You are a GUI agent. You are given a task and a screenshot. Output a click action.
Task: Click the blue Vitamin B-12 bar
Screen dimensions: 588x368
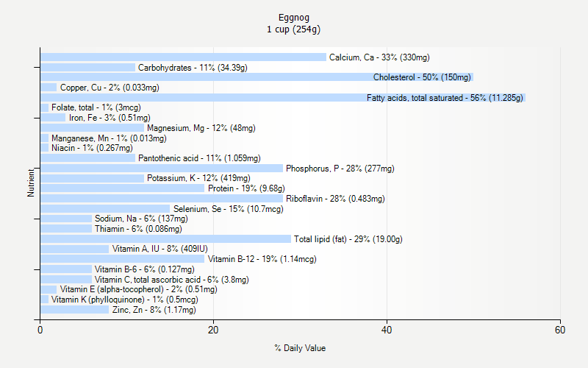pos(123,259)
